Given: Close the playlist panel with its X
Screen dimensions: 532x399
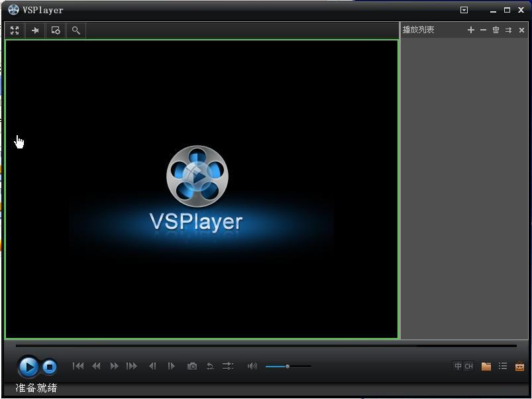Looking at the screenshot, I should (x=521, y=30).
